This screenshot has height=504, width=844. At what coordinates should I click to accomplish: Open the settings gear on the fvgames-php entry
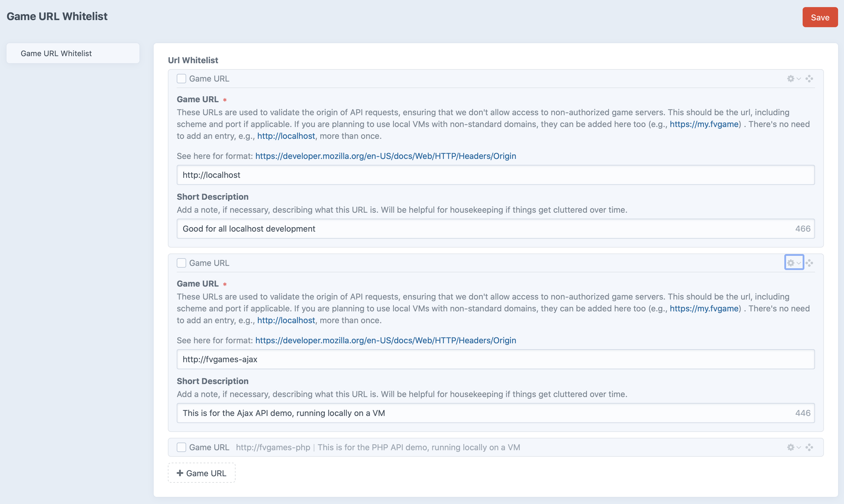click(791, 447)
